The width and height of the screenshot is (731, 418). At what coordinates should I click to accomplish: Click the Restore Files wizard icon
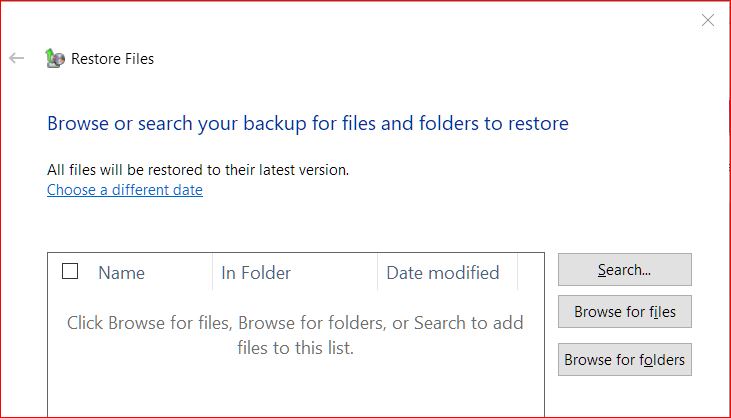55,58
